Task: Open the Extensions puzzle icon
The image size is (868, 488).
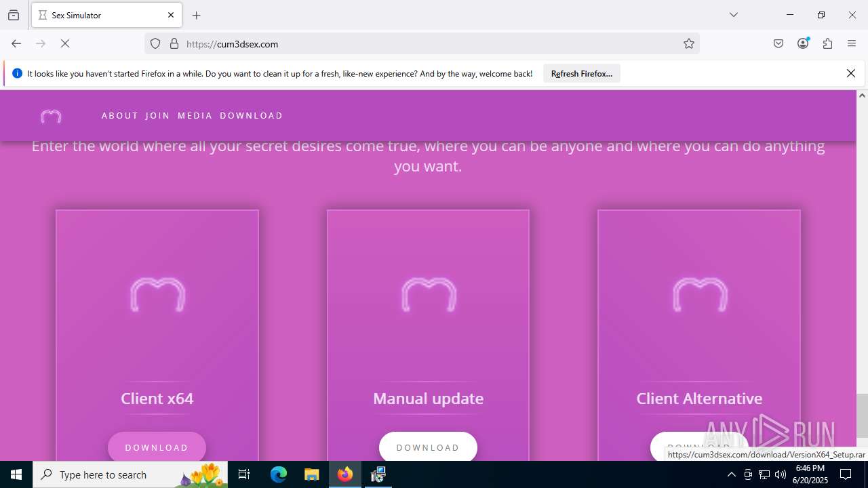Action: [x=827, y=43]
